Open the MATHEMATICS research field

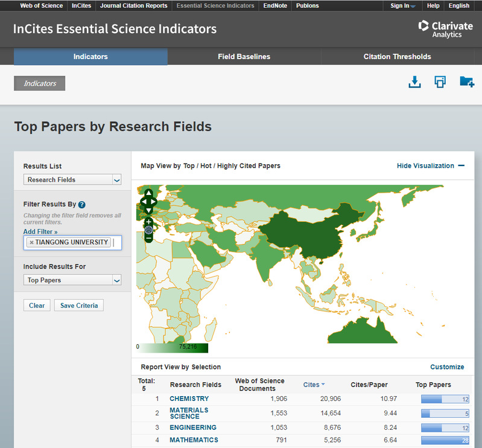click(194, 440)
